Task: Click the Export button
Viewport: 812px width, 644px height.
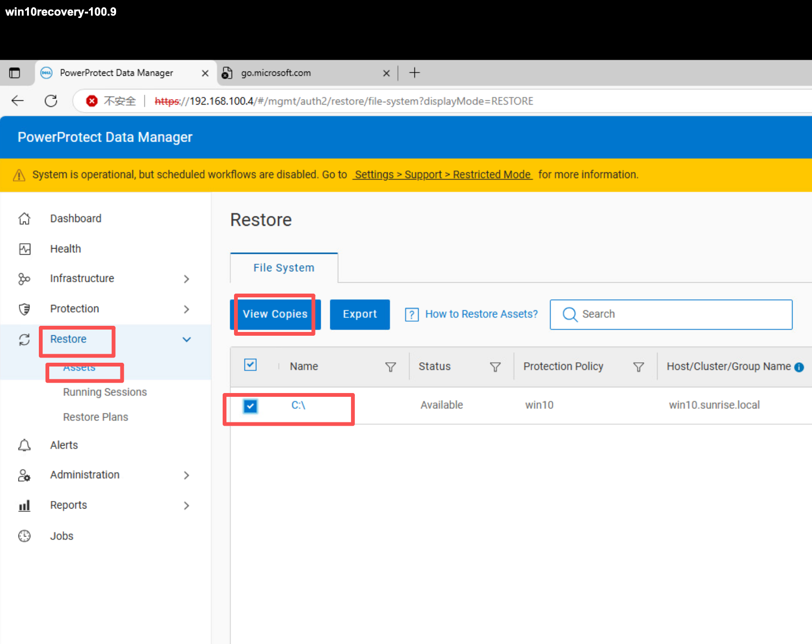Action: point(360,314)
